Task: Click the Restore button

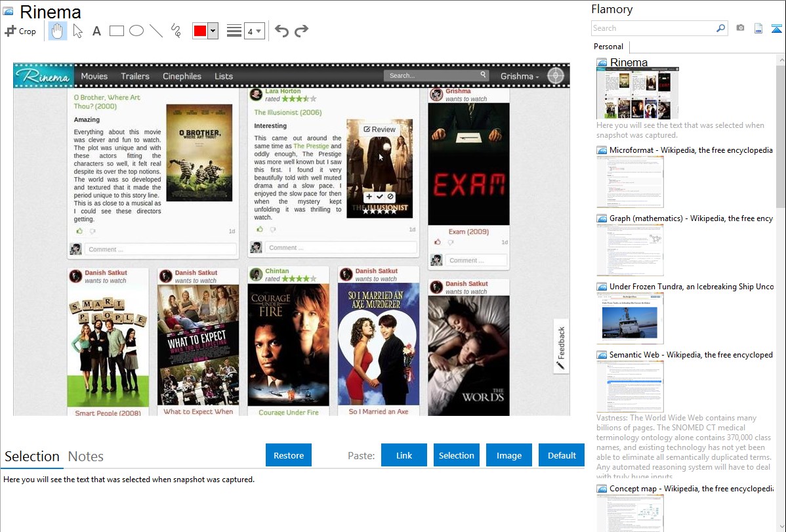Action: coord(289,455)
